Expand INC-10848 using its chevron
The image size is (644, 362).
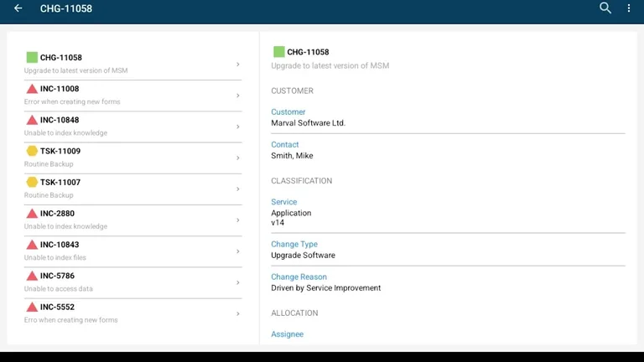[x=238, y=127]
